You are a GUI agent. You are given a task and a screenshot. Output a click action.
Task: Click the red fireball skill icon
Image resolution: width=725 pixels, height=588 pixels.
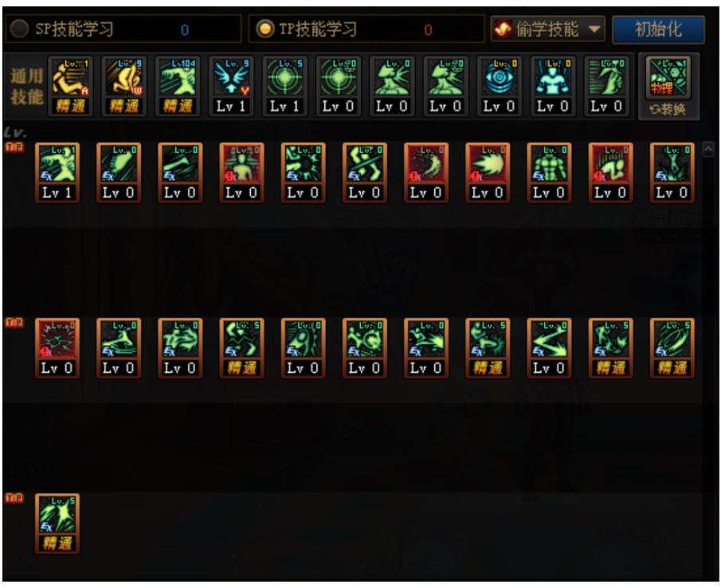coord(488,172)
